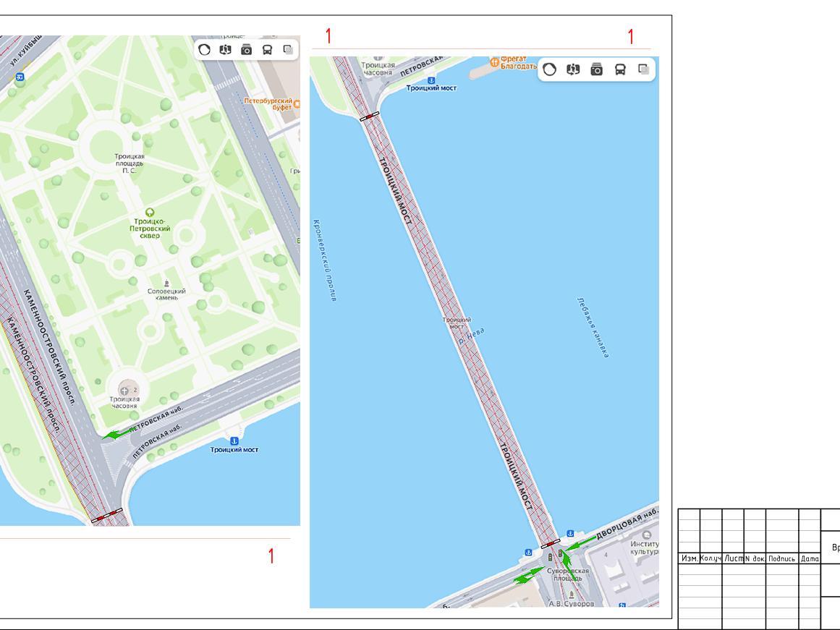Image resolution: width=840 pixels, height=630 pixels.
Task: Click red barrier symbol at bottom of left map
Action: pyautogui.click(x=106, y=516)
